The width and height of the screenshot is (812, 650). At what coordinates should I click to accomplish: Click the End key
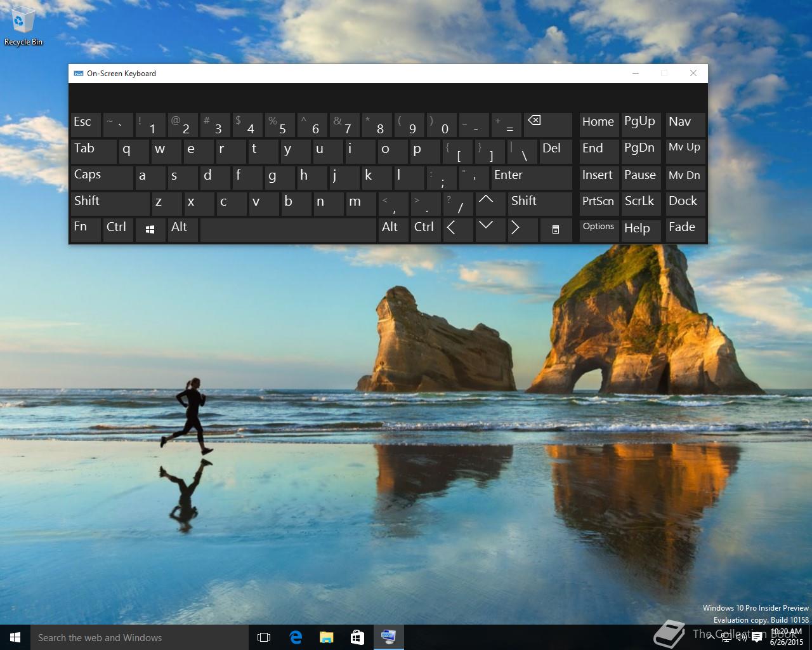point(599,151)
